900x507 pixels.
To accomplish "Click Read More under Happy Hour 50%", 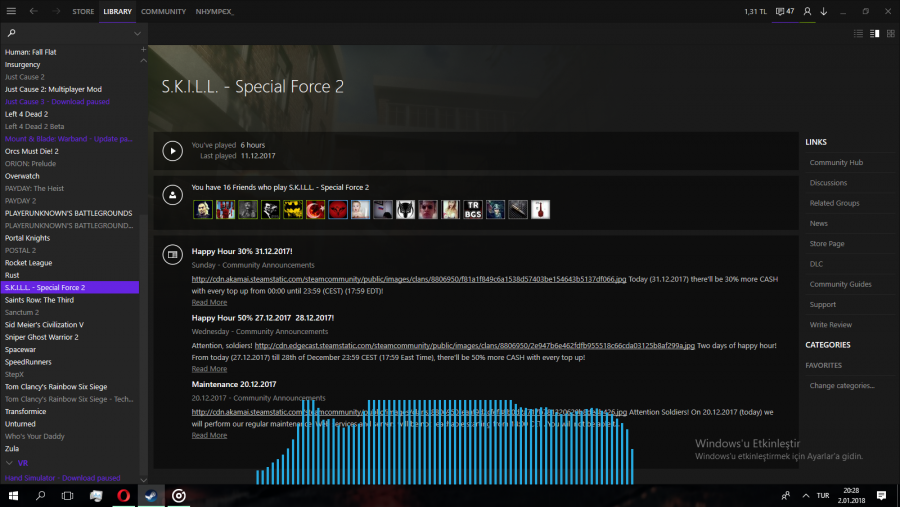I will (x=209, y=369).
